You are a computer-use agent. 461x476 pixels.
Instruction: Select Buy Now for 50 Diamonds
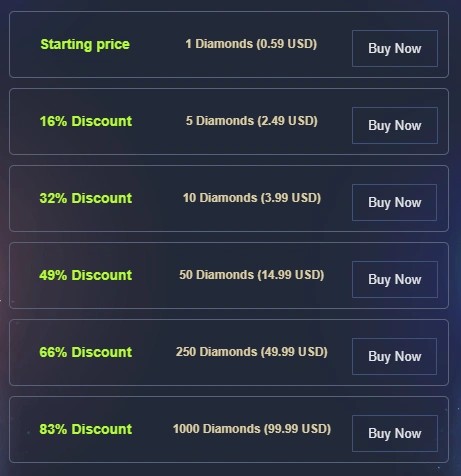(395, 280)
